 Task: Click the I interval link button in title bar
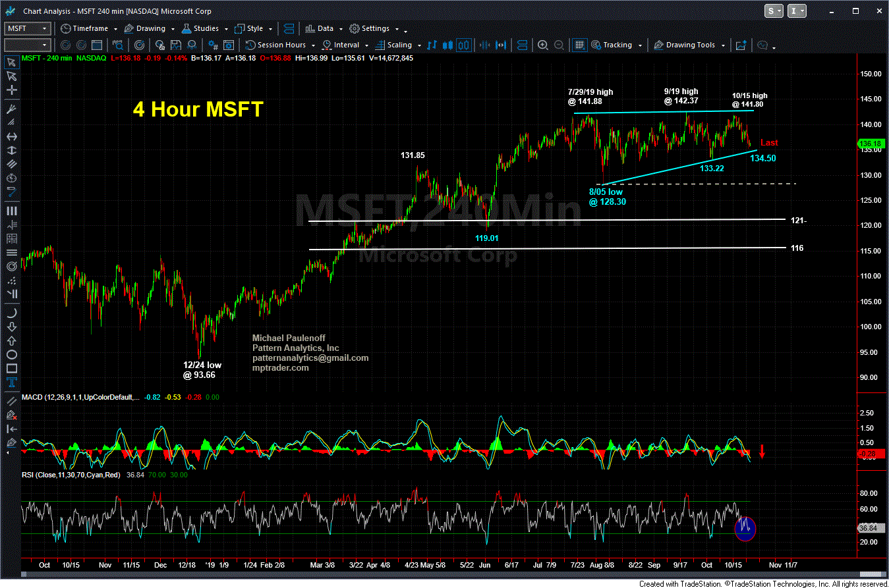click(796, 11)
